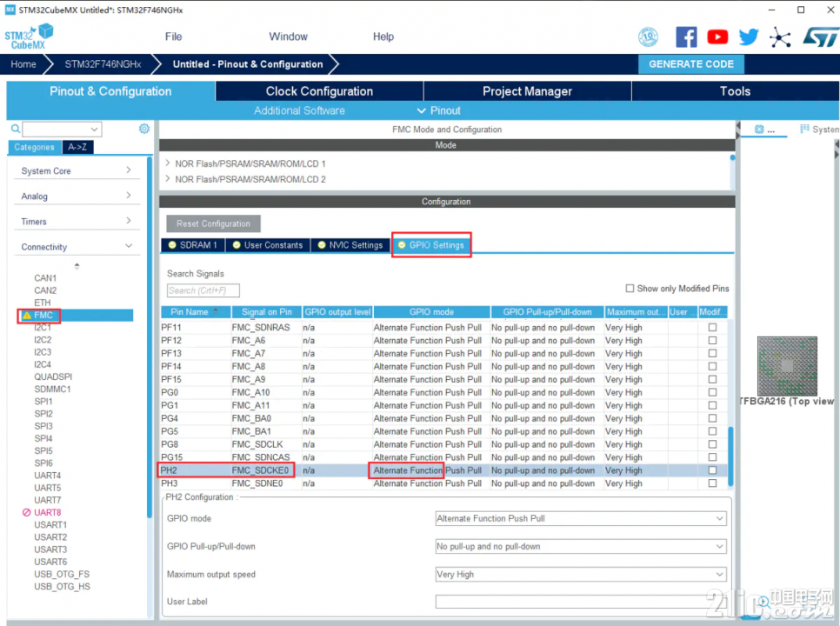This screenshot has width=840, height=626.
Task: Click the collapse arrow above CAN1
Action: point(77,265)
